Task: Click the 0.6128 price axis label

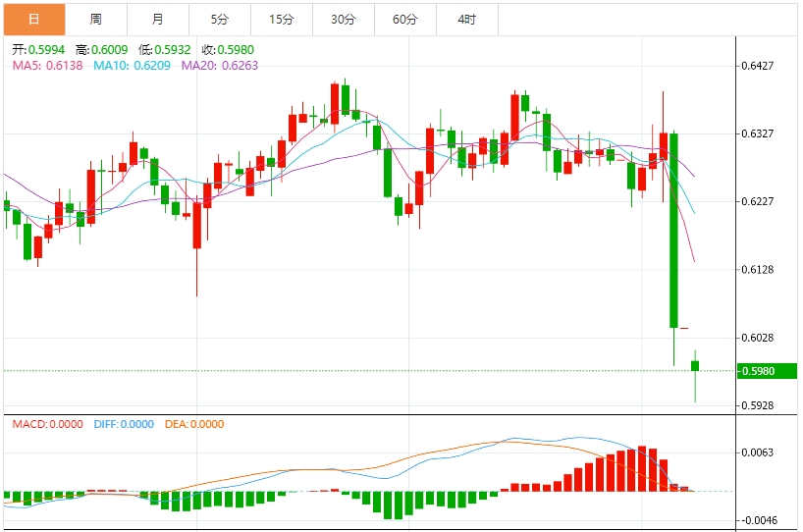Action: (x=758, y=269)
